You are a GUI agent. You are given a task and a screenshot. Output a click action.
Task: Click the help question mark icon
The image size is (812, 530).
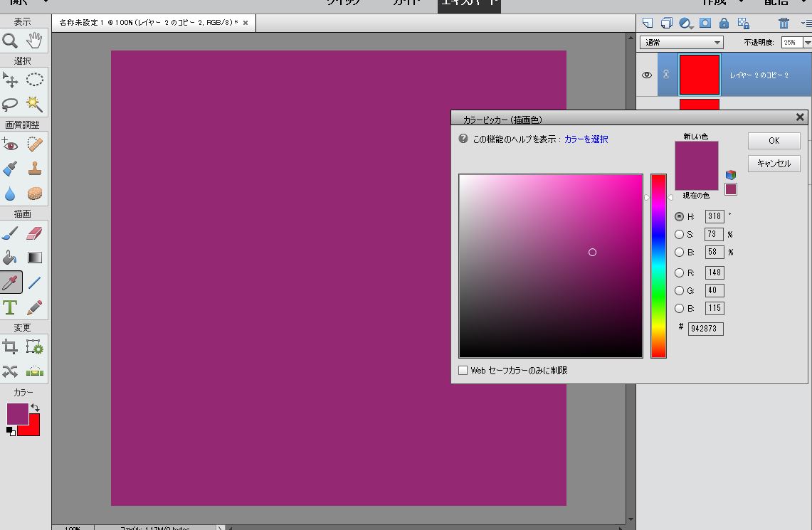pyautogui.click(x=463, y=139)
